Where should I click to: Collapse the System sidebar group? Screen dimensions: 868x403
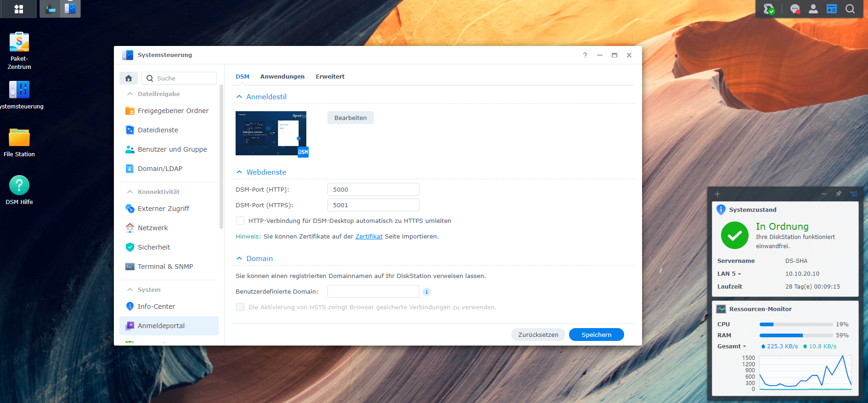pos(130,289)
